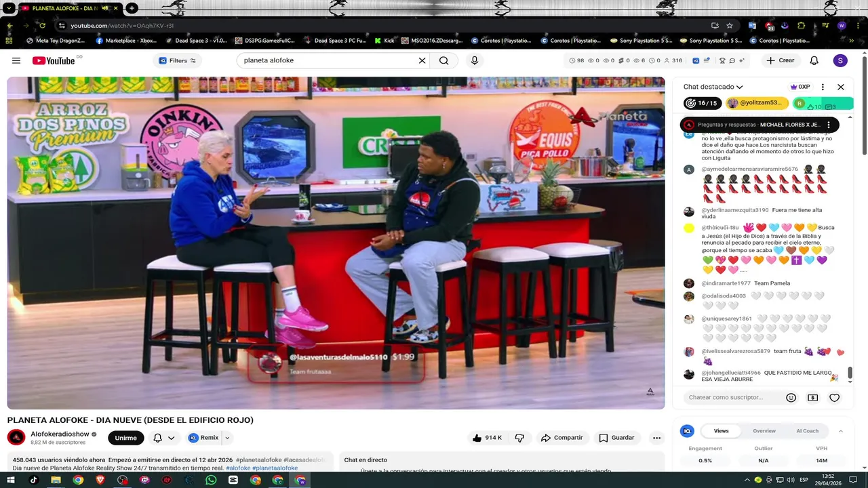The height and width of the screenshot is (488, 868).
Task: Open the Alofokeradioshow channel name
Action: pyautogui.click(x=60, y=434)
